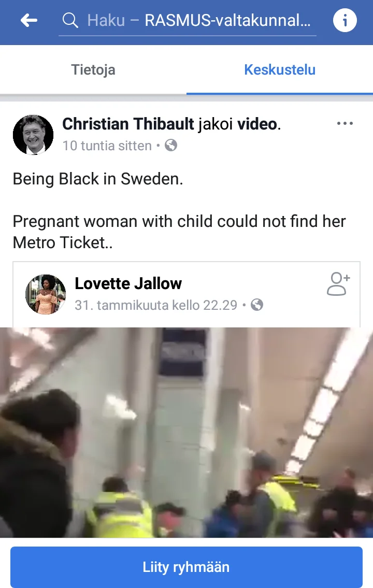The image size is (373, 588).
Task: Open the Lovette Jallow name link
Action: (x=128, y=283)
